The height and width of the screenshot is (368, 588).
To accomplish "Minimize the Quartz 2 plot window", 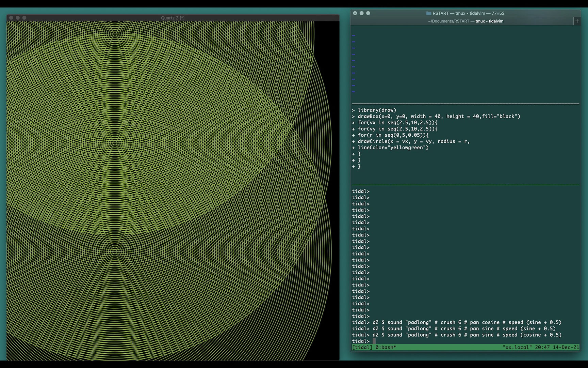I will (x=18, y=18).
